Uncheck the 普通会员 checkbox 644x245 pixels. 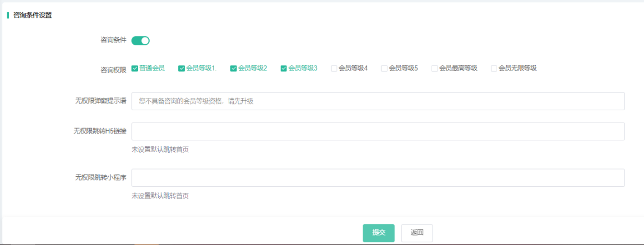[x=135, y=68]
